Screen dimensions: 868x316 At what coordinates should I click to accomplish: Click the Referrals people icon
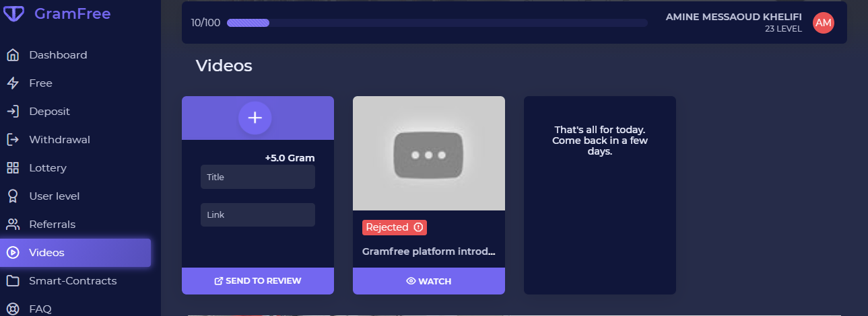(x=13, y=225)
